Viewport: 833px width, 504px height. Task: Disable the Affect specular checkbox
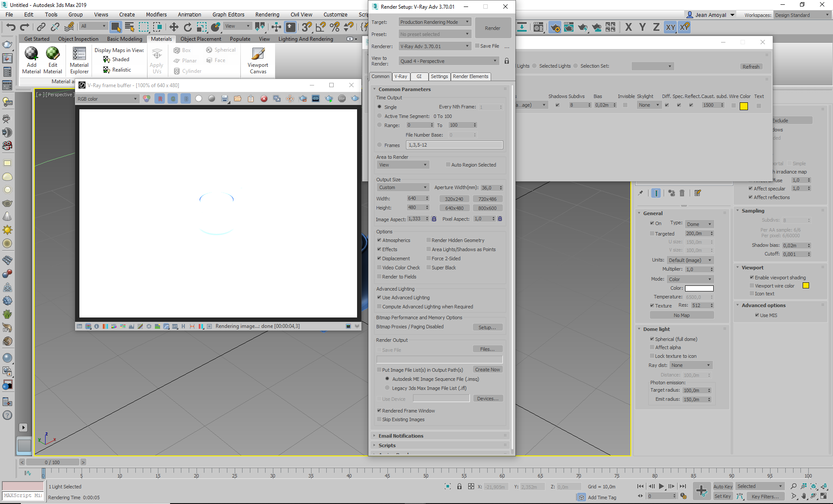click(751, 188)
